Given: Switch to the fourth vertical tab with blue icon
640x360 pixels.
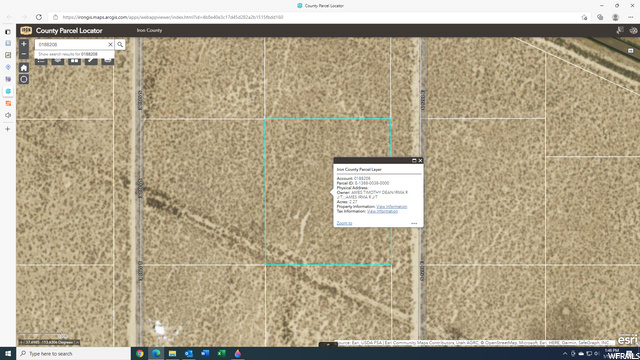Looking at the screenshot, I should [x=8, y=67].
